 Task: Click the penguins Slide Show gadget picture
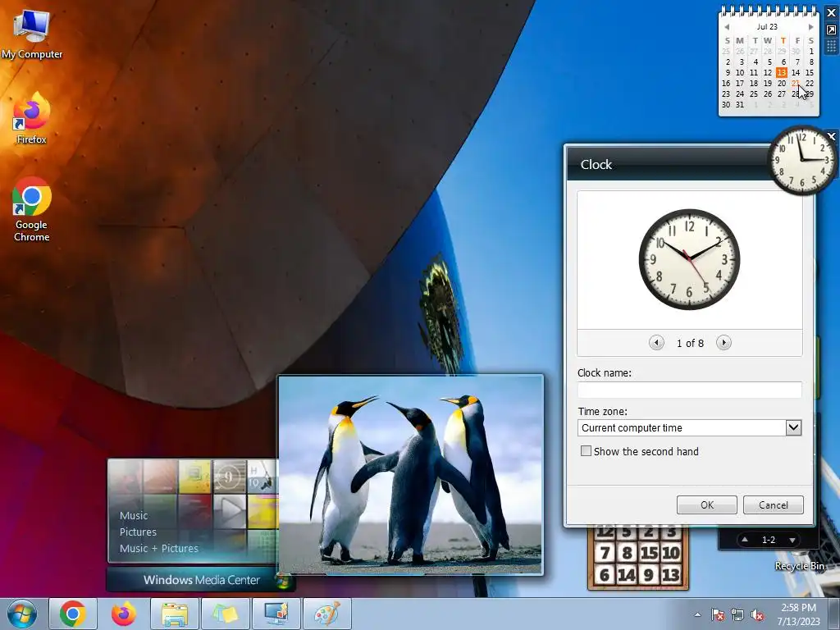tap(410, 475)
